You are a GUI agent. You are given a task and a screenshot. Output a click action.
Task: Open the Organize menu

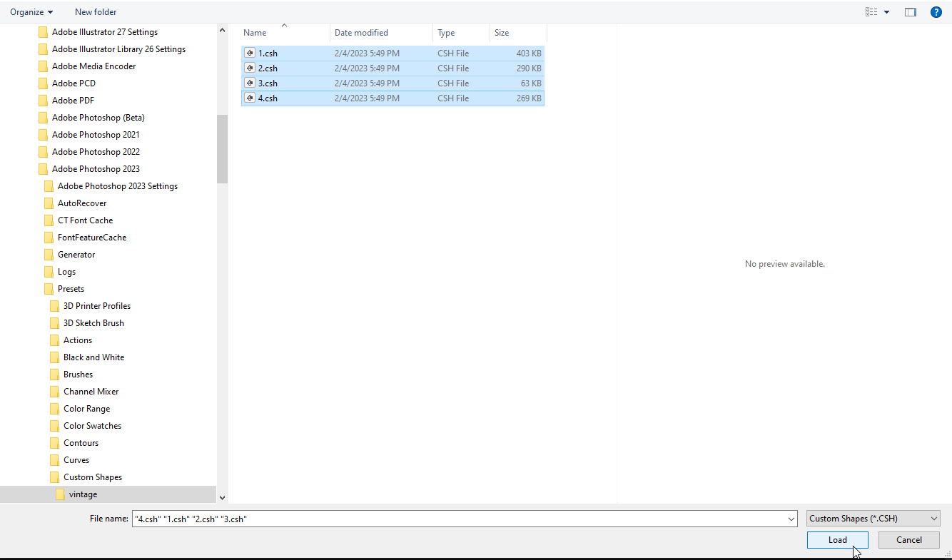point(31,11)
